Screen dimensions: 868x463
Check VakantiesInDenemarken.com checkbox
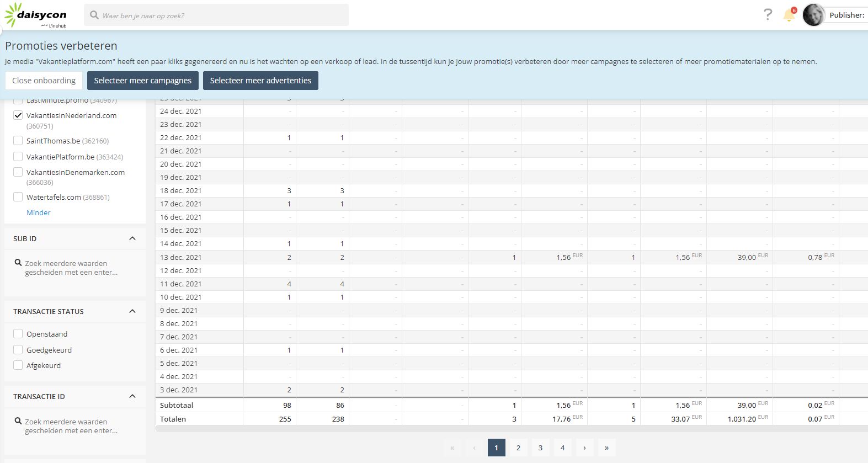(18, 172)
